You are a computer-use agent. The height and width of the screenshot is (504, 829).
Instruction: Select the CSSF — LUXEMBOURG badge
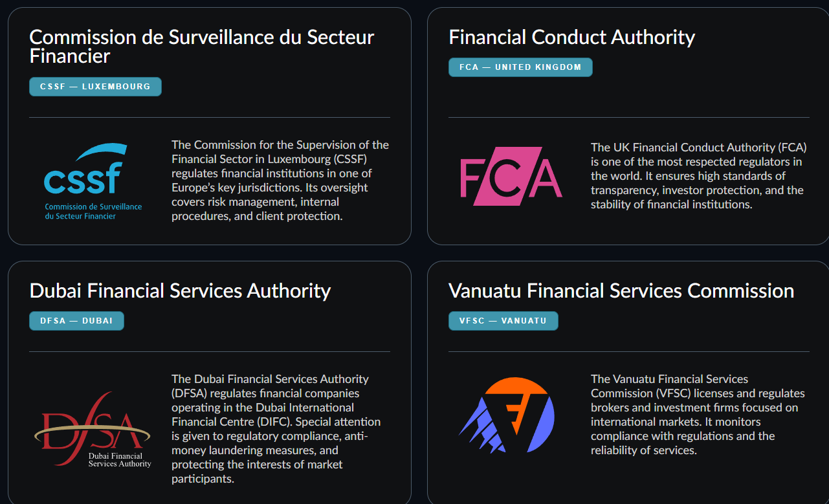tap(95, 87)
